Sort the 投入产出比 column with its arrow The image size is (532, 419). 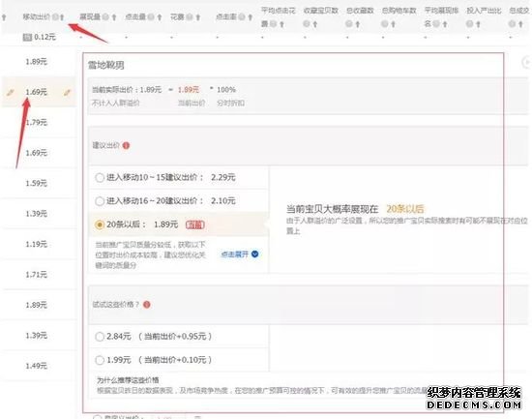point(478,24)
